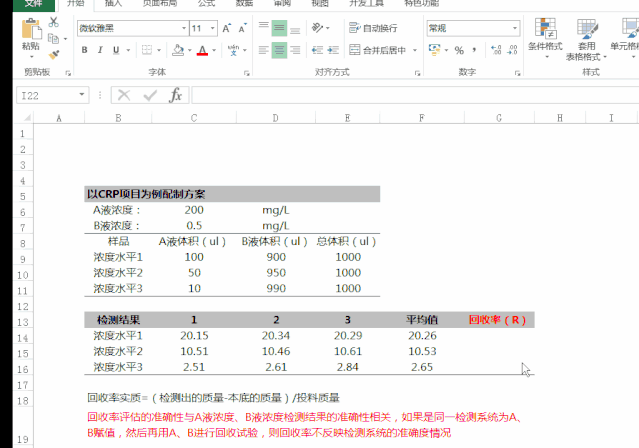Click the Paste (粘贴) clipboard icon

(x=31, y=30)
